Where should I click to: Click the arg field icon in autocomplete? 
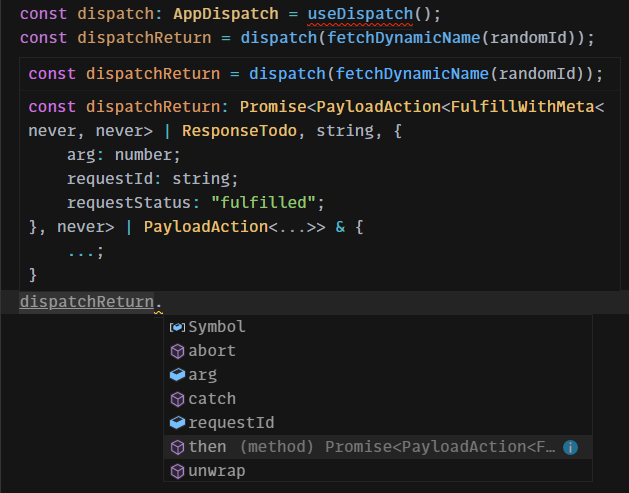177,375
